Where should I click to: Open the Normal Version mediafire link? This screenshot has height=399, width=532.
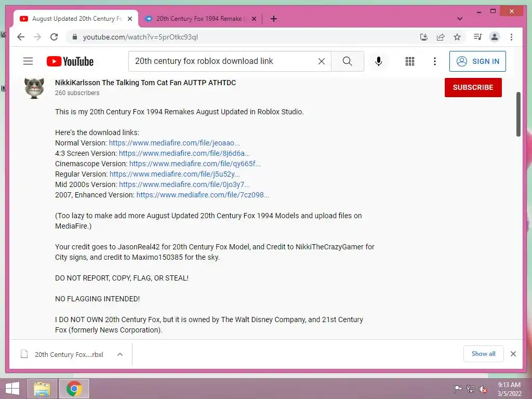coord(174,143)
